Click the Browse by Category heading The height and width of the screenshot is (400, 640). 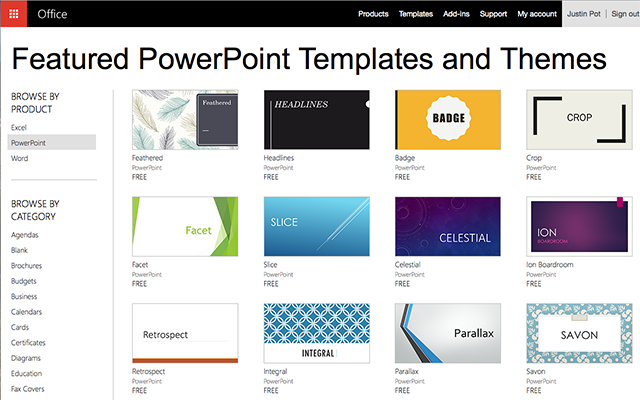click(x=35, y=210)
